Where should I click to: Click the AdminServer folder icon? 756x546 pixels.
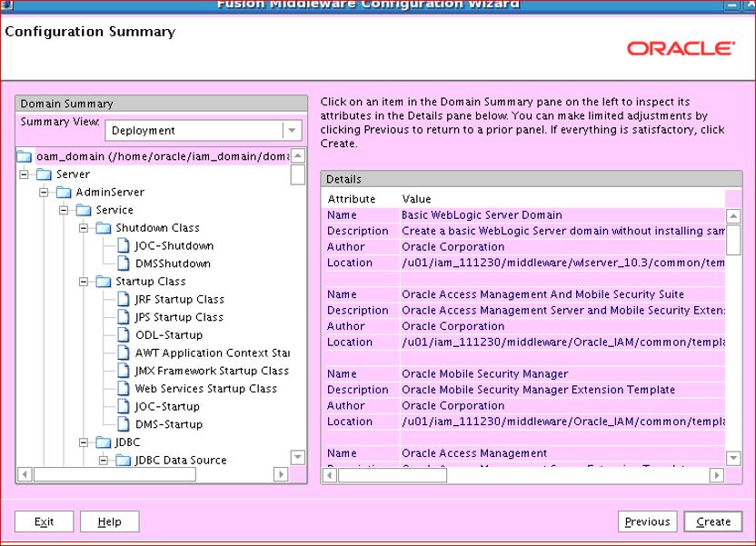click(64, 192)
